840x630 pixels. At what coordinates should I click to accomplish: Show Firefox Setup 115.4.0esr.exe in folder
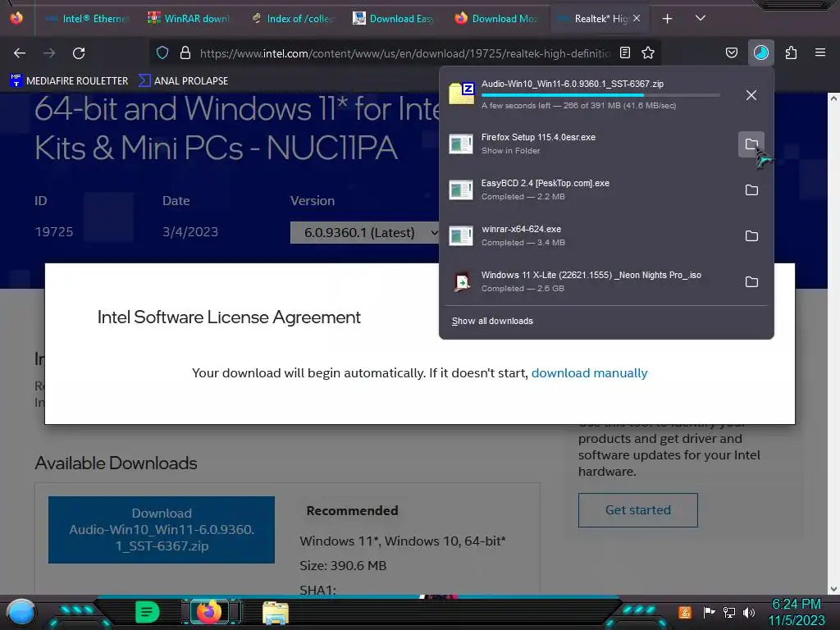pos(751,144)
